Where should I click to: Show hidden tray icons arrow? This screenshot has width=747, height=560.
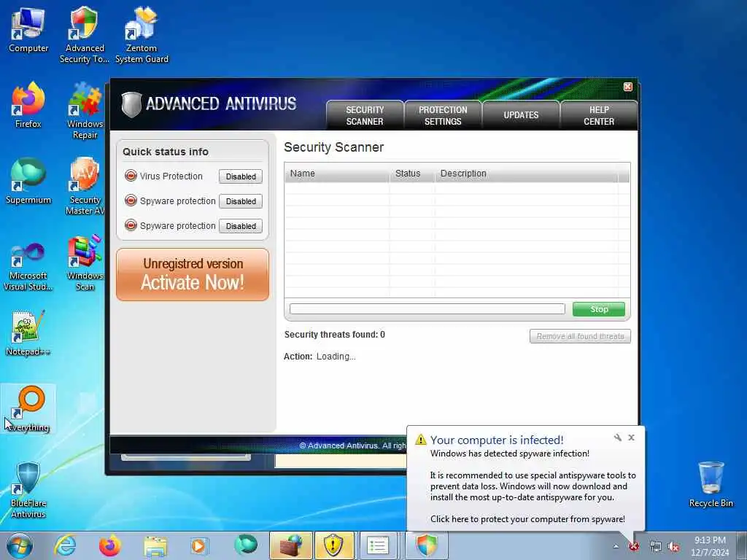pos(616,547)
